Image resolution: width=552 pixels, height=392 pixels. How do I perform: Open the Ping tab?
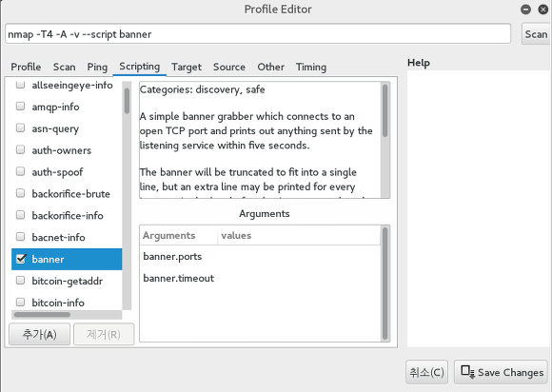(x=97, y=67)
